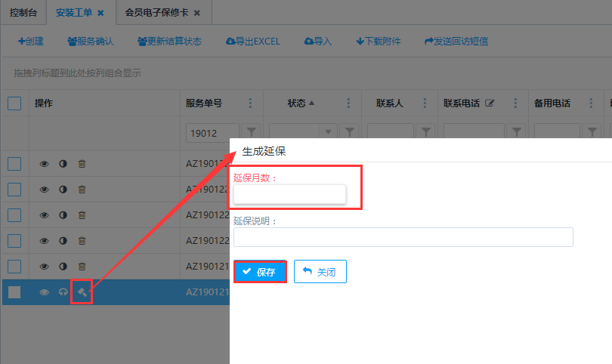
Task: Toggle the select-all checkbox in table header
Action: (x=14, y=103)
